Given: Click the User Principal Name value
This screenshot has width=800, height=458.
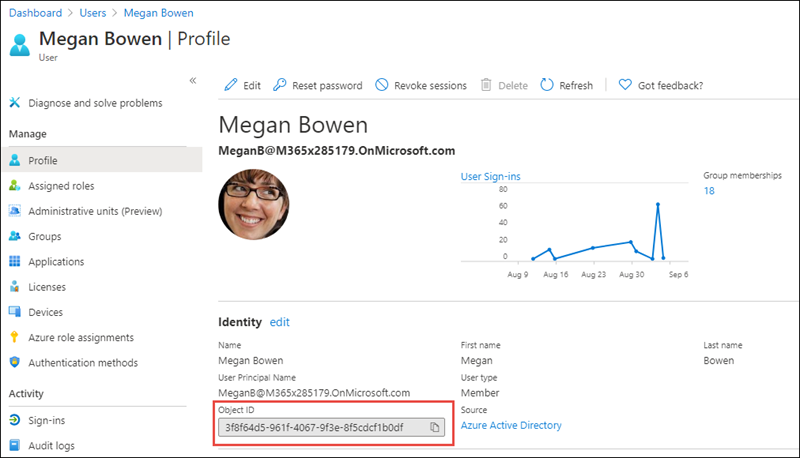Looking at the screenshot, I should click(x=314, y=393).
